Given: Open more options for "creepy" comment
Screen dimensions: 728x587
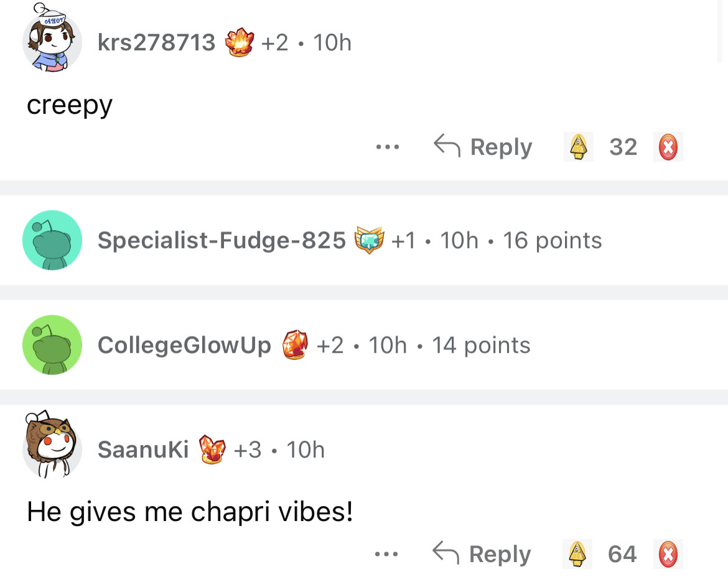Looking at the screenshot, I should pos(387,148).
